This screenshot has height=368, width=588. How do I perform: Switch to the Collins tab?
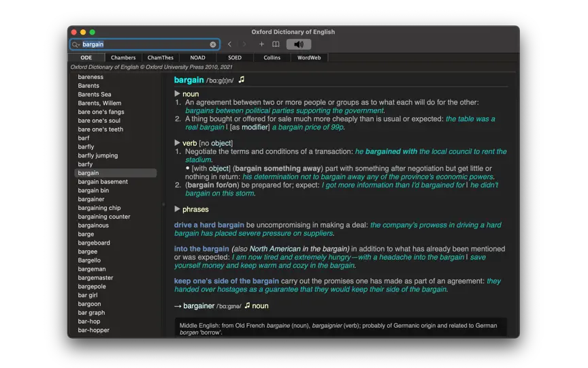pyautogui.click(x=272, y=57)
